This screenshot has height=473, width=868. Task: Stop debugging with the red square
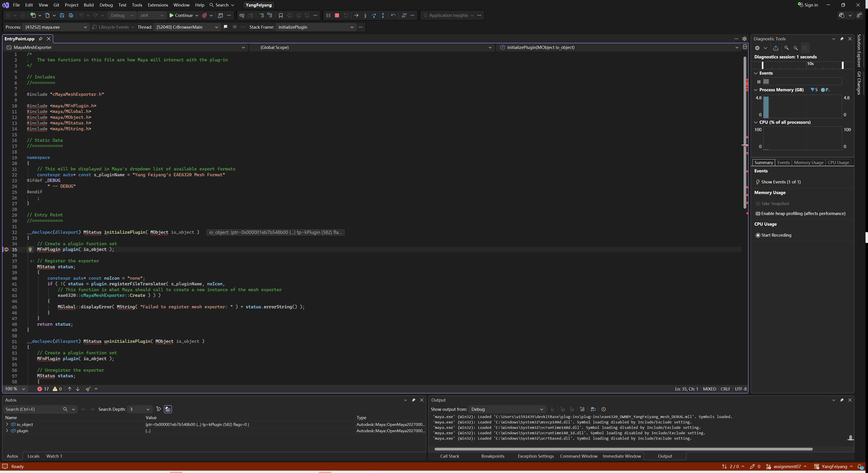(337, 16)
